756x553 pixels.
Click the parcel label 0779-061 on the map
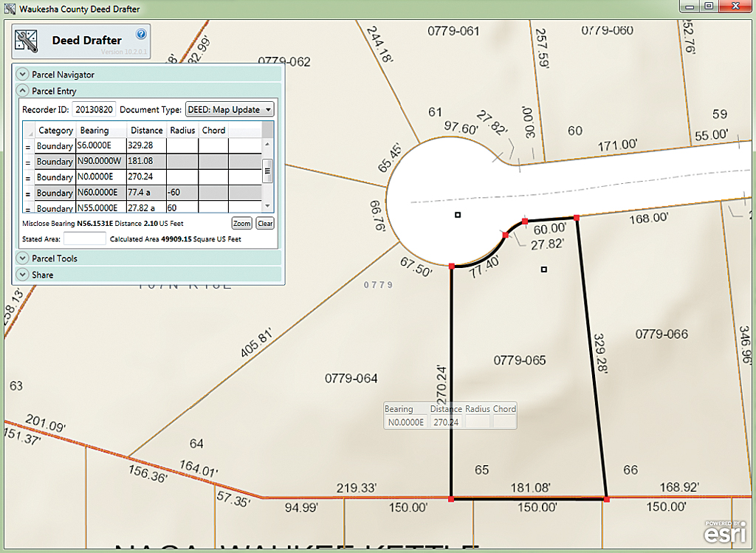454,31
